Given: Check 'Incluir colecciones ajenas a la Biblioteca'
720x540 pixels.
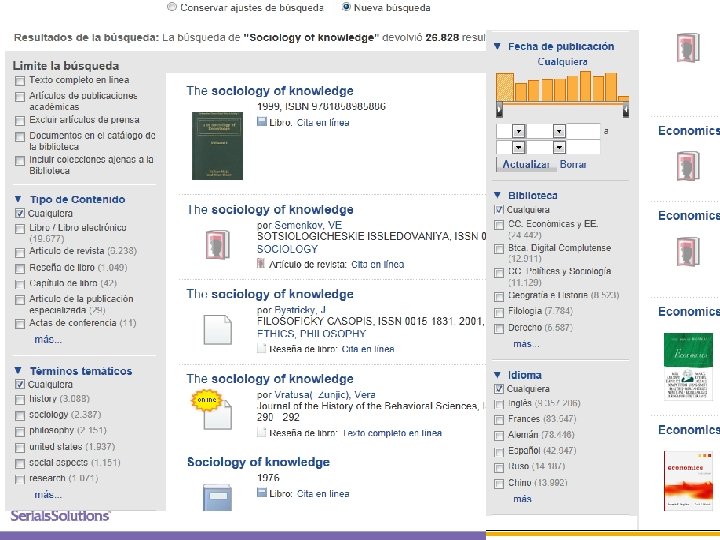Looking at the screenshot, I should 20,161.
